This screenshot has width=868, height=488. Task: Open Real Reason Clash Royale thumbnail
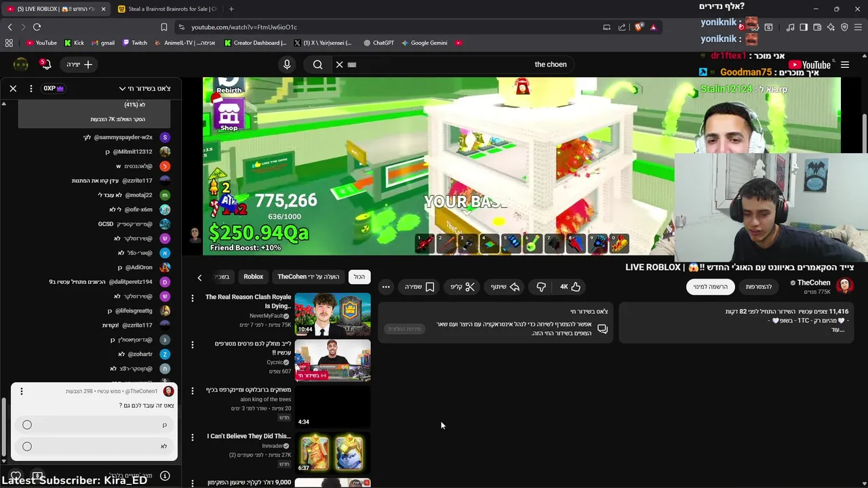[332, 314]
